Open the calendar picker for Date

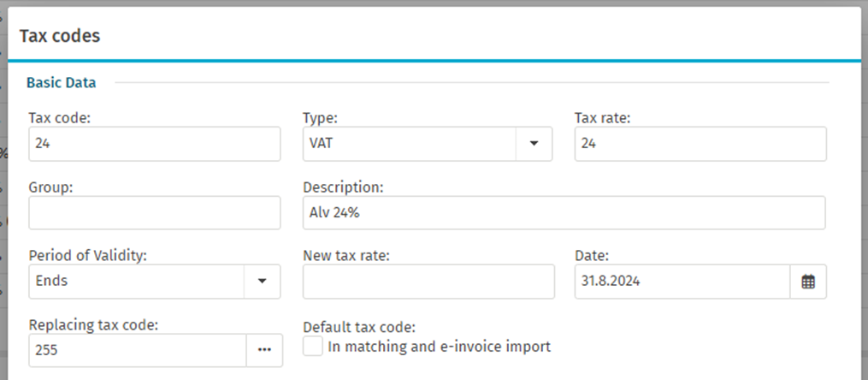(808, 282)
